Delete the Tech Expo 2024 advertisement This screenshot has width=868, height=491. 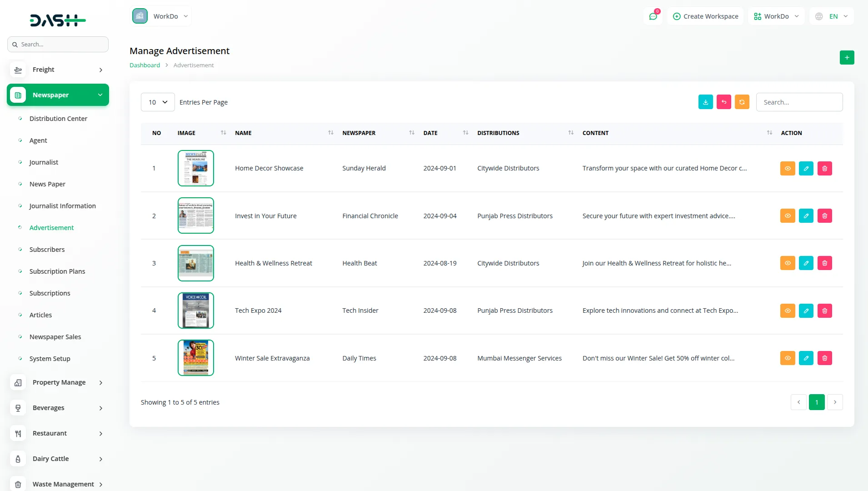click(824, 311)
